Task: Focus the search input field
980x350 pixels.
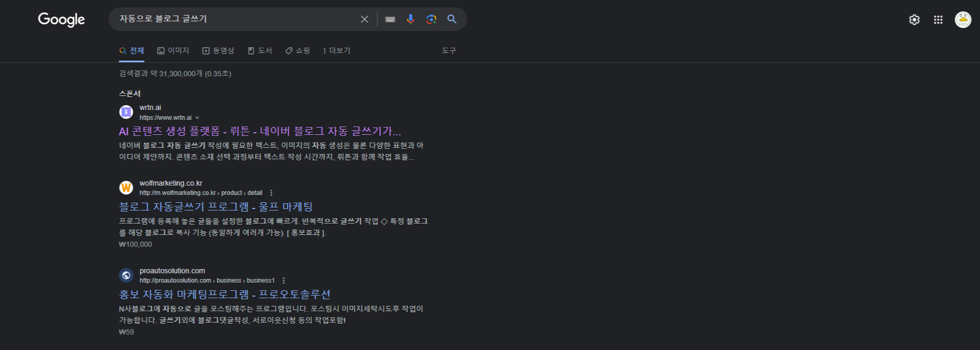Action: coord(236,19)
